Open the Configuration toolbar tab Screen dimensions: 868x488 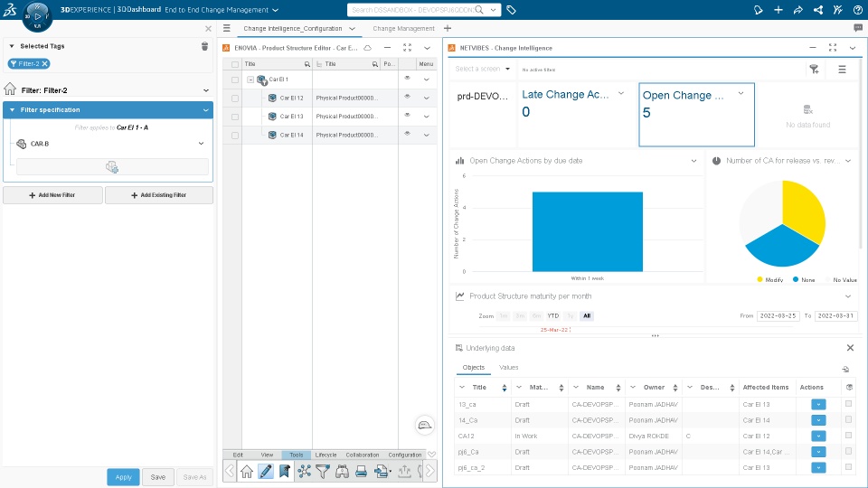(405, 455)
